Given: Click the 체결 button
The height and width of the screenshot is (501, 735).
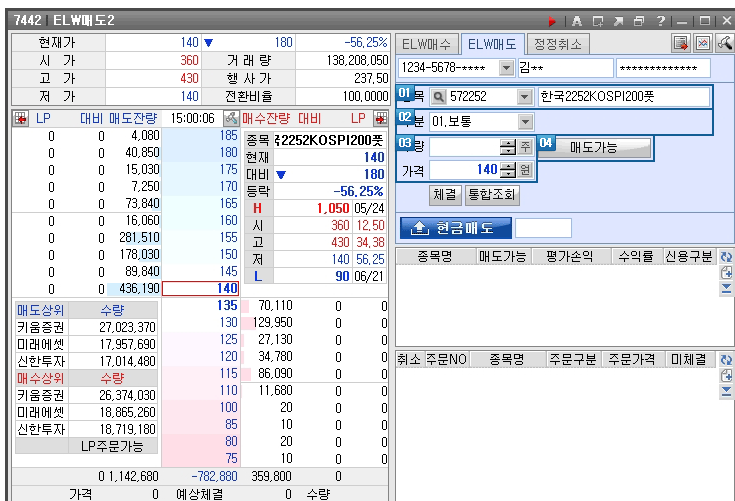Looking at the screenshot, I should [x=445, y=194].
